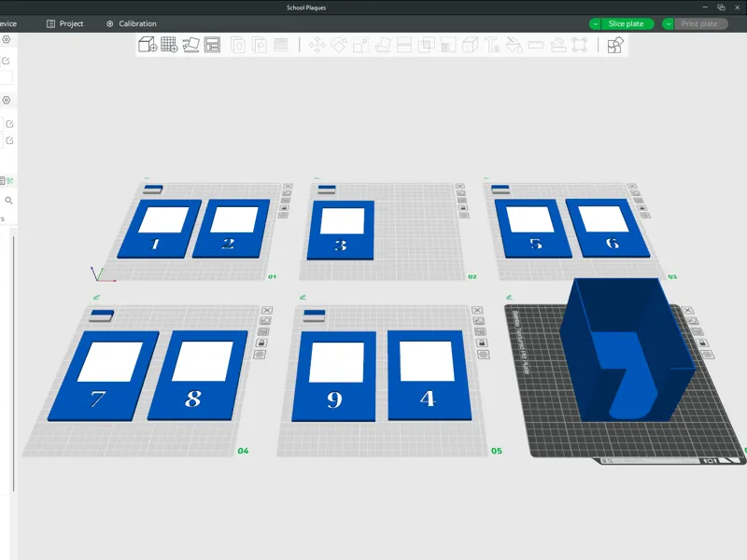The image size is (747, 560).
Task: Toggle the lock icon on plate 05
Action: click(x=482, y=343)
